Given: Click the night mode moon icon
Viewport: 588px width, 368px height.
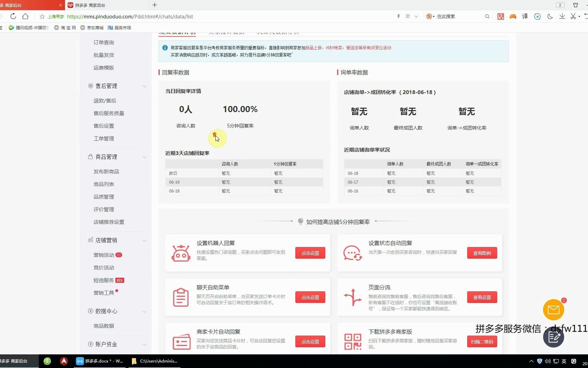Looking at the screenshot, I should pos(550,16).
